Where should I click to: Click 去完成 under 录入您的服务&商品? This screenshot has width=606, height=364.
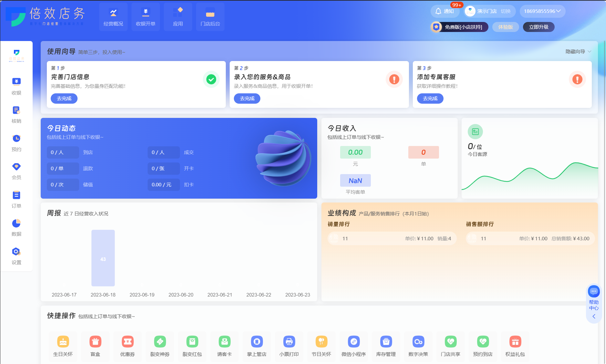(x=247, y=99)
